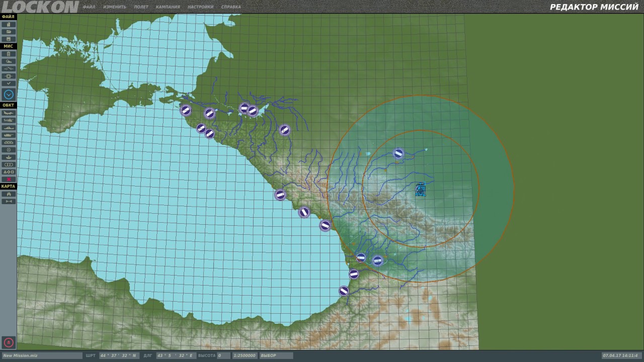Screen dimensions: 644x362
Task: Click the open mission folder icon
Action: click(x=9, y=32)
